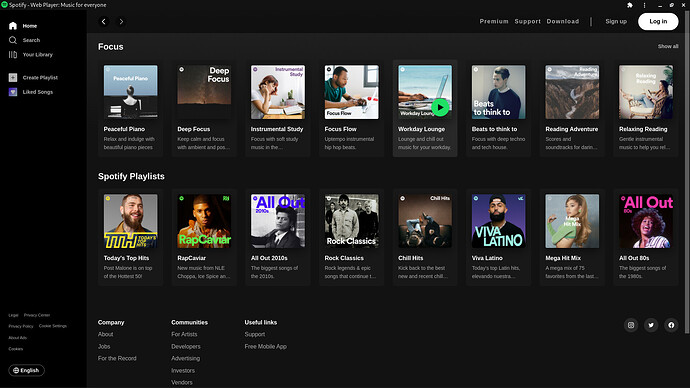Open Today's Top Hits cover
Image resolution: width=690 pixels, height=388 pixels.
(131, 221)
